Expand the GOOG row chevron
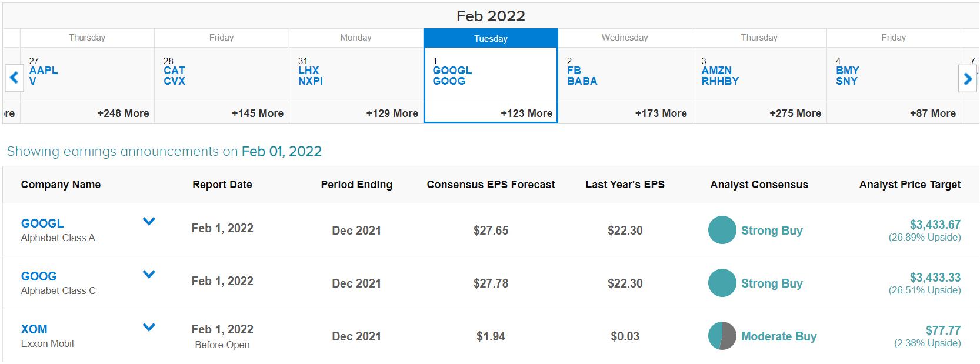 pos(149,275)
